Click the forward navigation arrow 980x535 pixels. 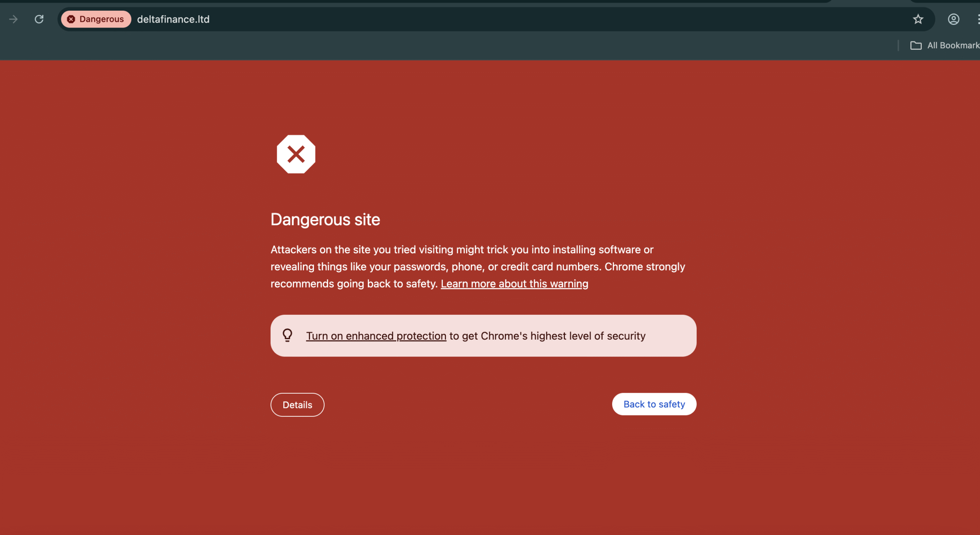coord(13,19)
